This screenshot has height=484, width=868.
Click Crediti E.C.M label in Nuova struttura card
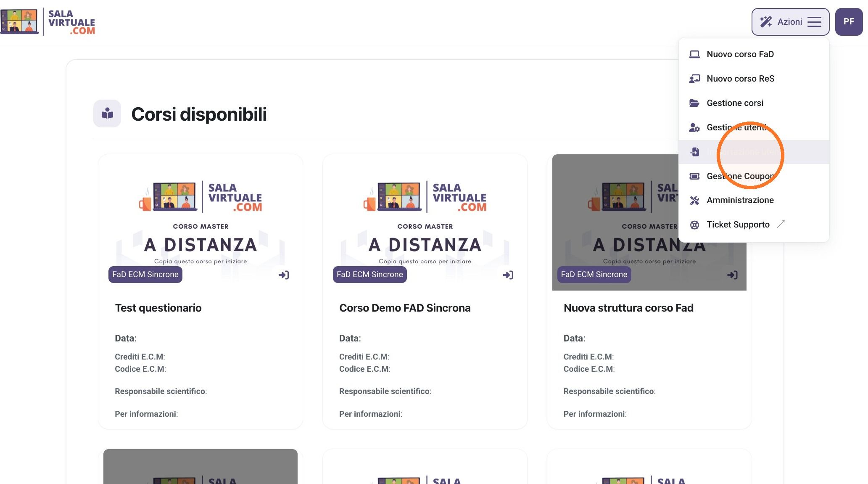(588, 357)
